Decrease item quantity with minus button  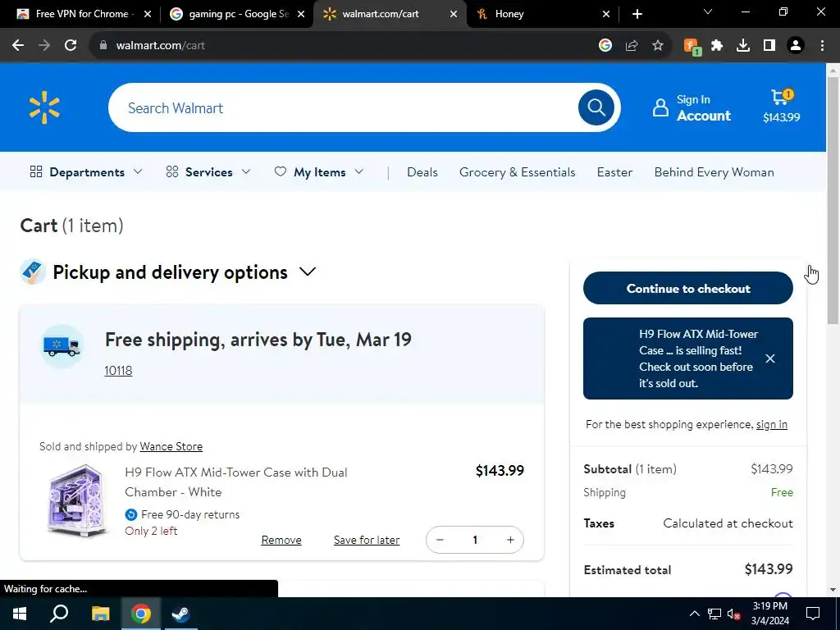coord(440,540)
